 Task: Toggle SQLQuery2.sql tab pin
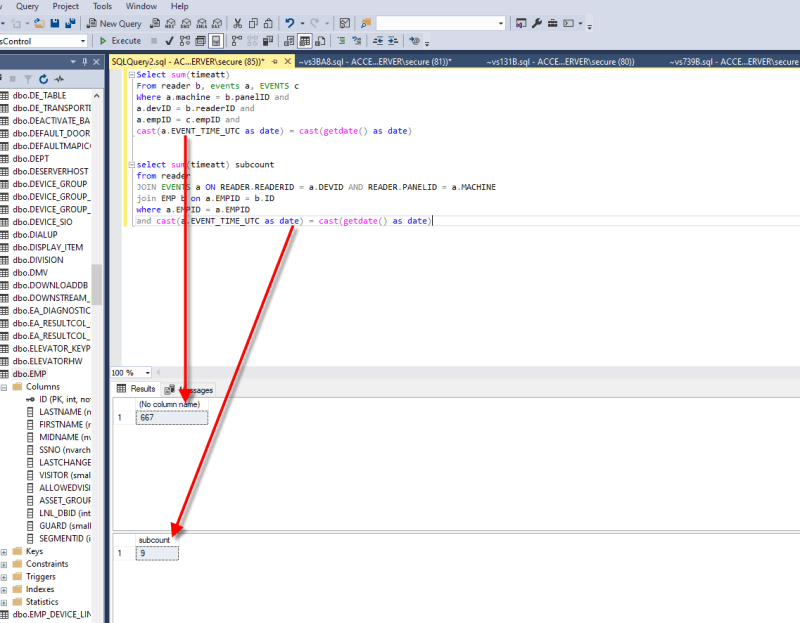tap(274, 62)
